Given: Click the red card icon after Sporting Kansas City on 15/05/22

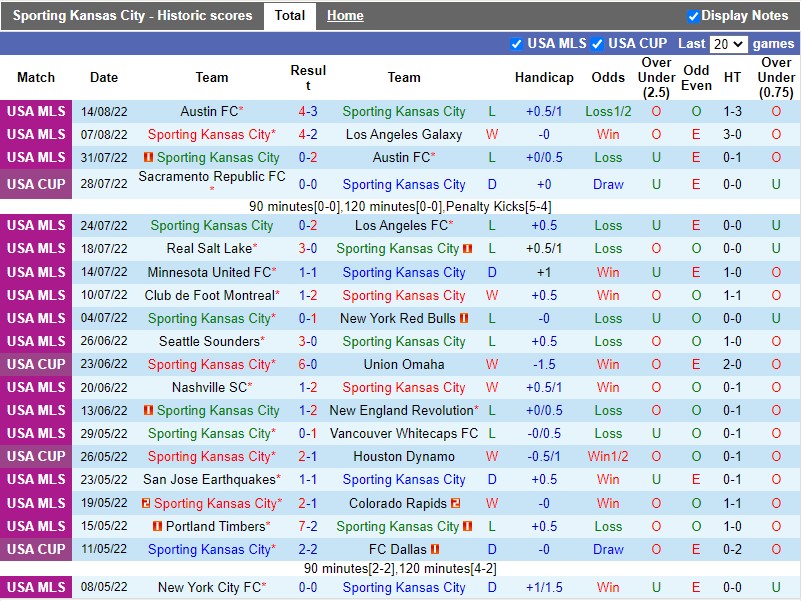Looking at the screenshot, I should (x=467, y=526).
